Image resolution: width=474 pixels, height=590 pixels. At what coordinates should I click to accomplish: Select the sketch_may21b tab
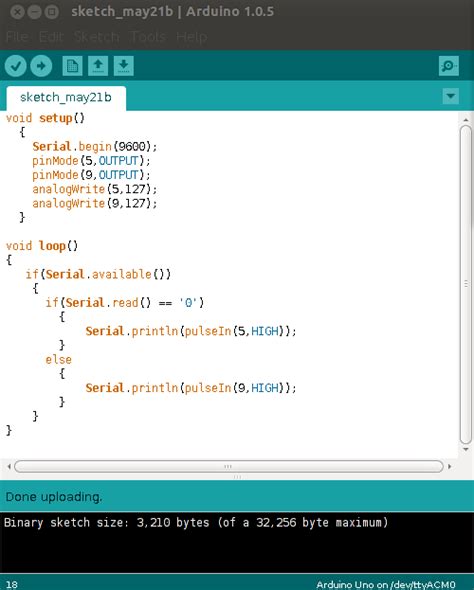coord(66,97)
